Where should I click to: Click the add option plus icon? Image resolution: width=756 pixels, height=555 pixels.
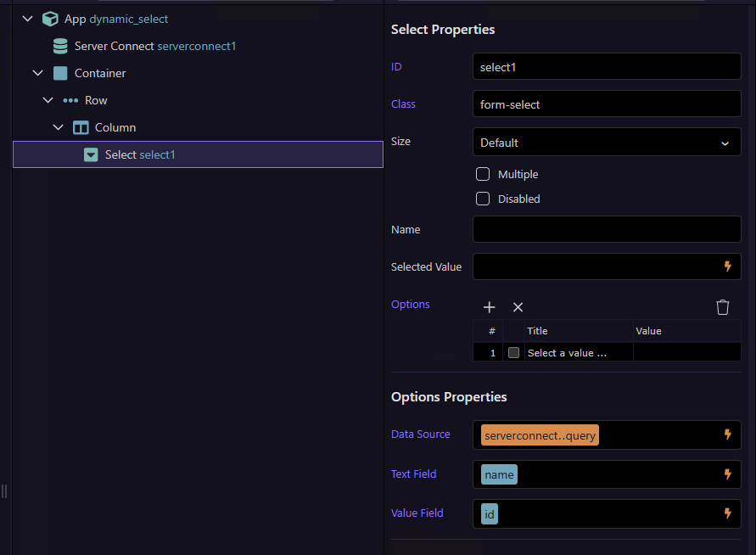[490, 307]
